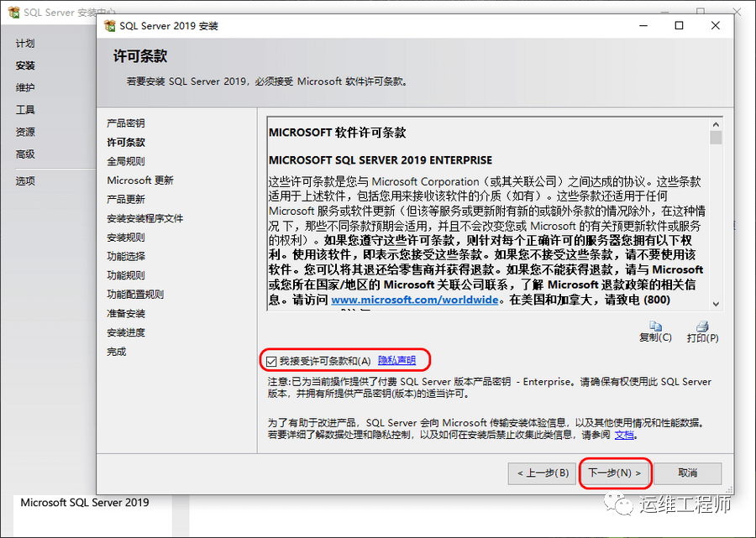
Task: Click 功能配置规则 step in setup list
Action: point(135,295)
